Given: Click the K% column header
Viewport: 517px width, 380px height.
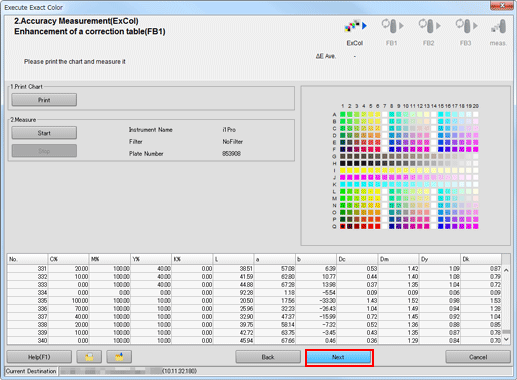Looking at the screenshot, I should coord(192,259).
